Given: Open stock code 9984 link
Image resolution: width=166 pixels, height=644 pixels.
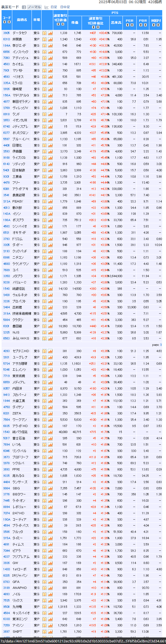Looking at the screenshot, I should (x=6, y=488).
